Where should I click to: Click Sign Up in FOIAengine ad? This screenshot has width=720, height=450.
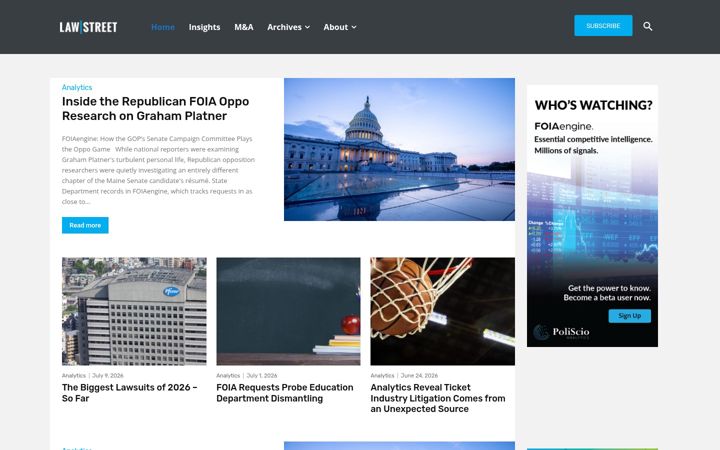coord(630,315)
